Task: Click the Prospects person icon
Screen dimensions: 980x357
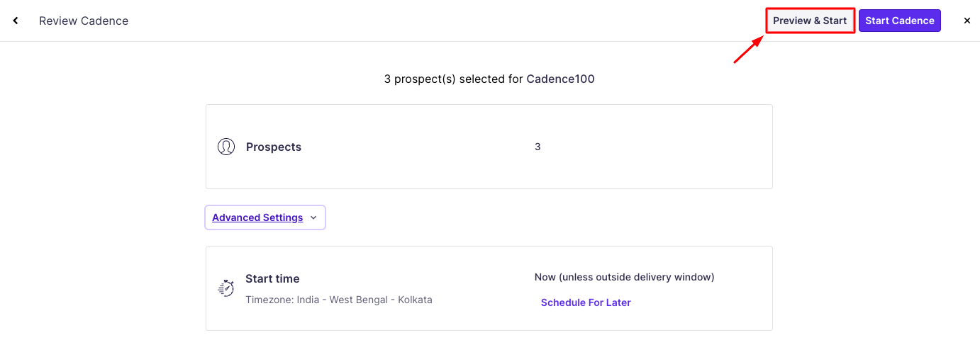Action: coord(226,147)
